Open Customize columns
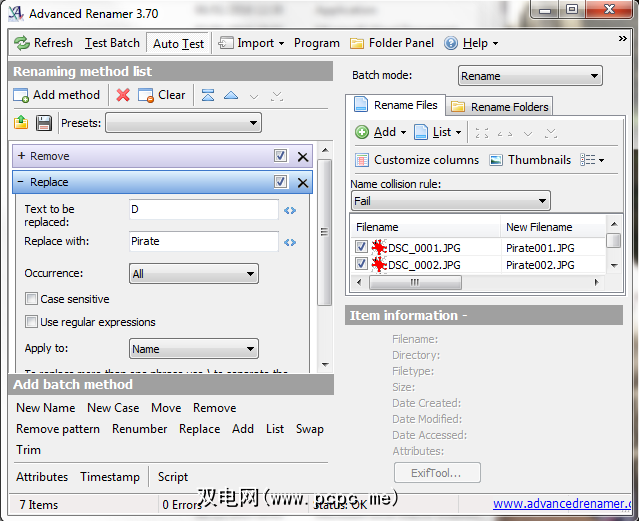The width and height of the screenshot is (639, 521). click(x=417, y=160)
